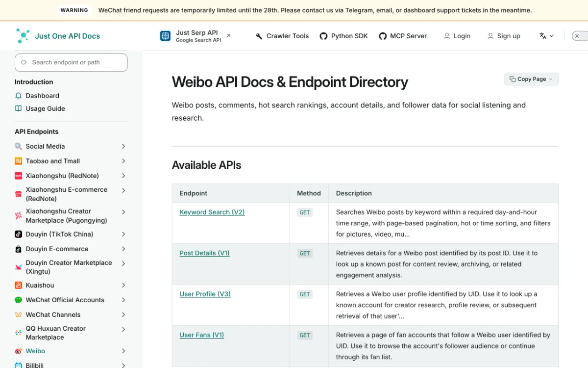Expand the Douyin E-commerce chevron
This screenshot has height=368, width=588.
click(123, 249)
